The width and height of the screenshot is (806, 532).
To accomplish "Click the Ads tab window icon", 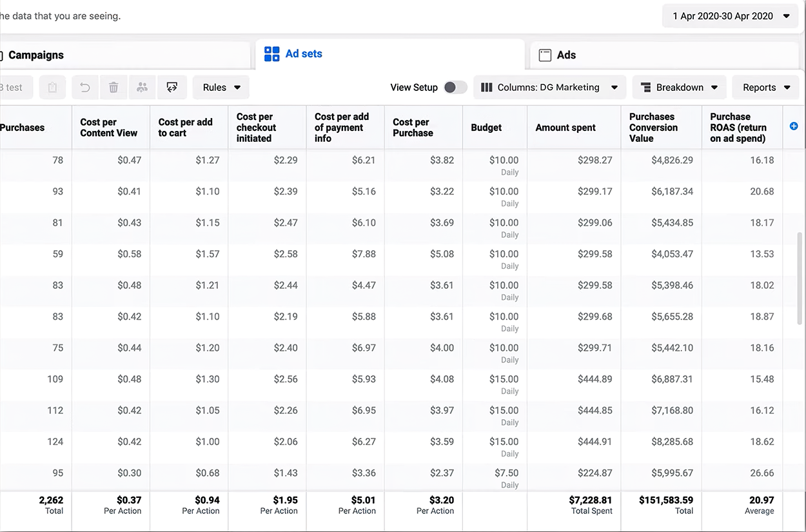I will click(x=545, y=55).
